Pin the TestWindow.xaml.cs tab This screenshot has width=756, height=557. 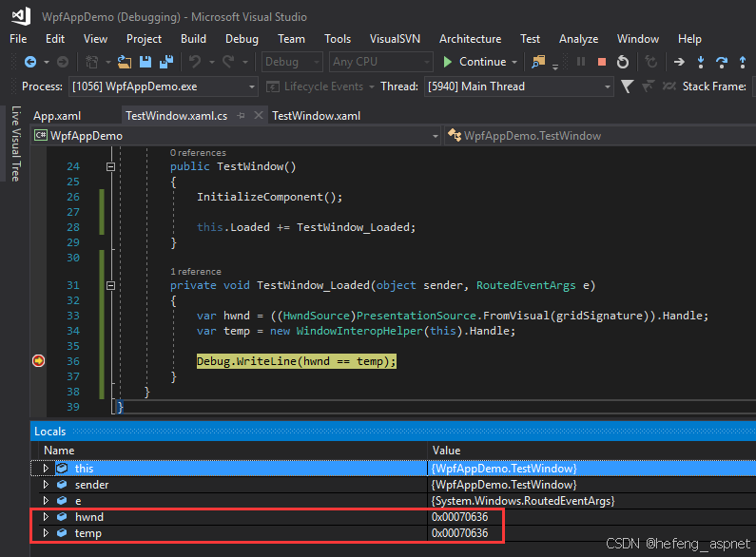tap(242, 116)
